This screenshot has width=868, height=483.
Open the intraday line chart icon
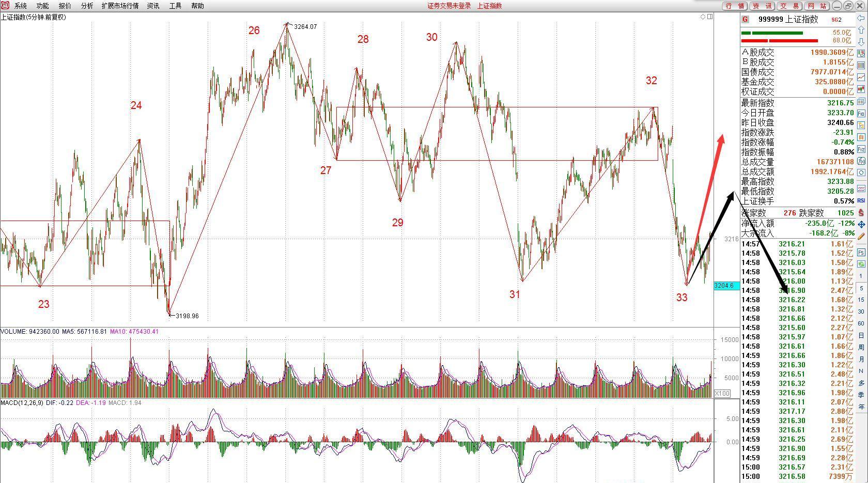point(861,77)
